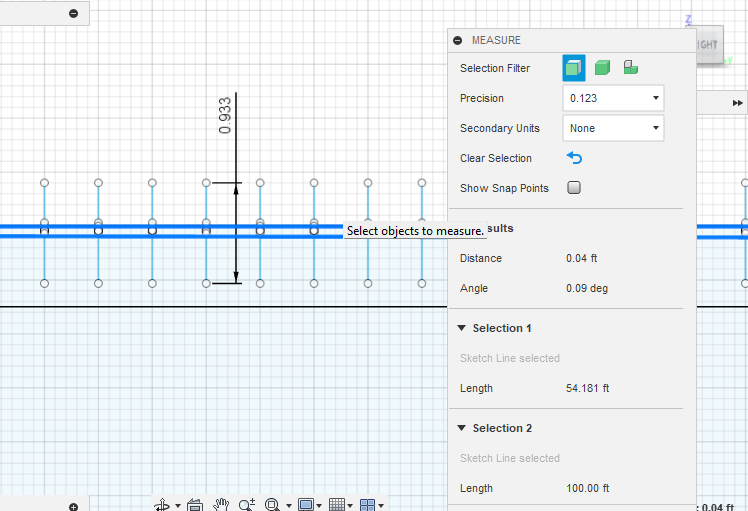
Task: Click the 0.933 sketch dimension text
Action: click(225, 115)
